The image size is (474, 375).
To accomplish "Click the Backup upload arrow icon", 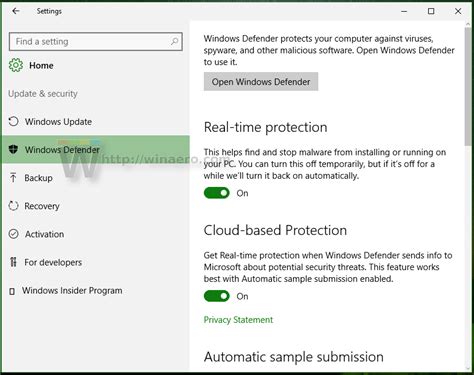I will [x=13, y=178].
